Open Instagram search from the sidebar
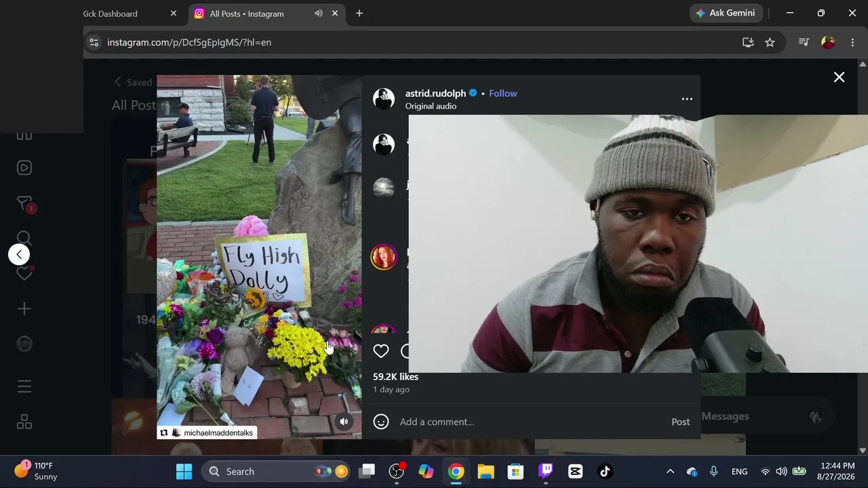Screen dimensions: 868x488 [x=24, y=238]
